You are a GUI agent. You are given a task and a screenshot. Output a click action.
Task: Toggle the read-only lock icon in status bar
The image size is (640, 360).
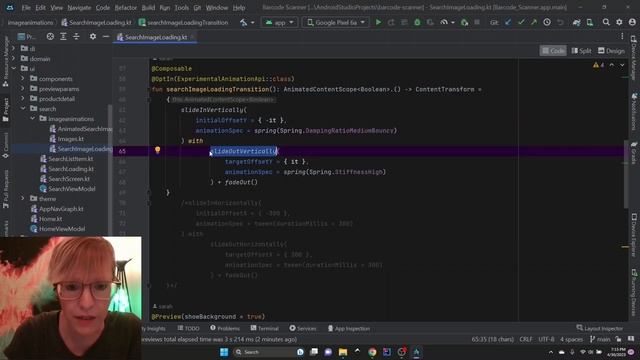618,339
